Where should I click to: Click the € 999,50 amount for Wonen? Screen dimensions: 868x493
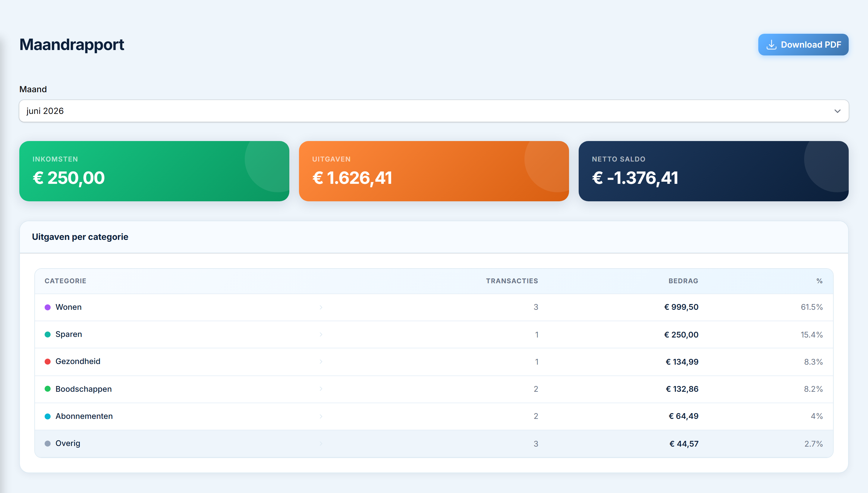pyautogui.click(x=681, y=307)
